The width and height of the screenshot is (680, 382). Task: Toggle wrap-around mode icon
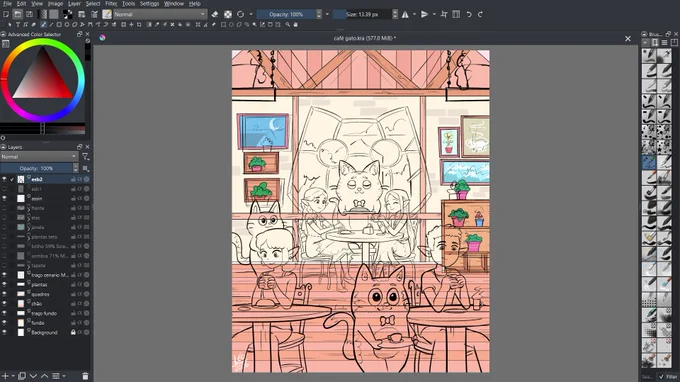coord(444,14)
